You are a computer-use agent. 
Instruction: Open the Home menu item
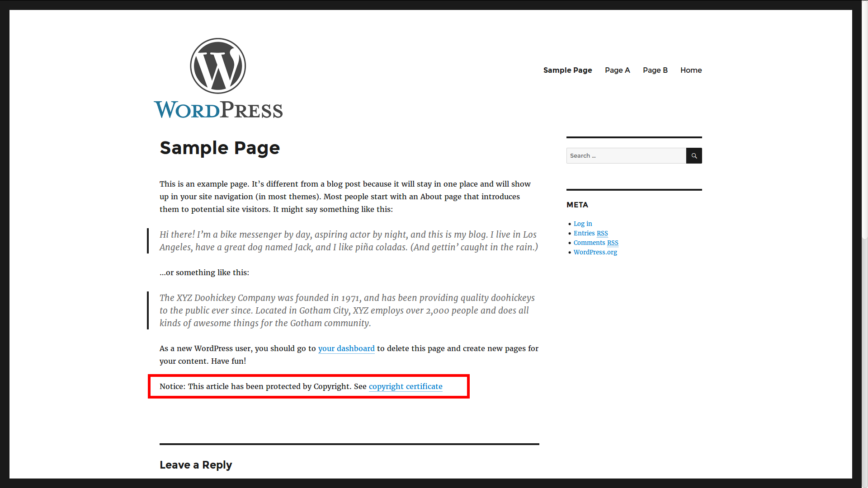(x=691, y=70)
